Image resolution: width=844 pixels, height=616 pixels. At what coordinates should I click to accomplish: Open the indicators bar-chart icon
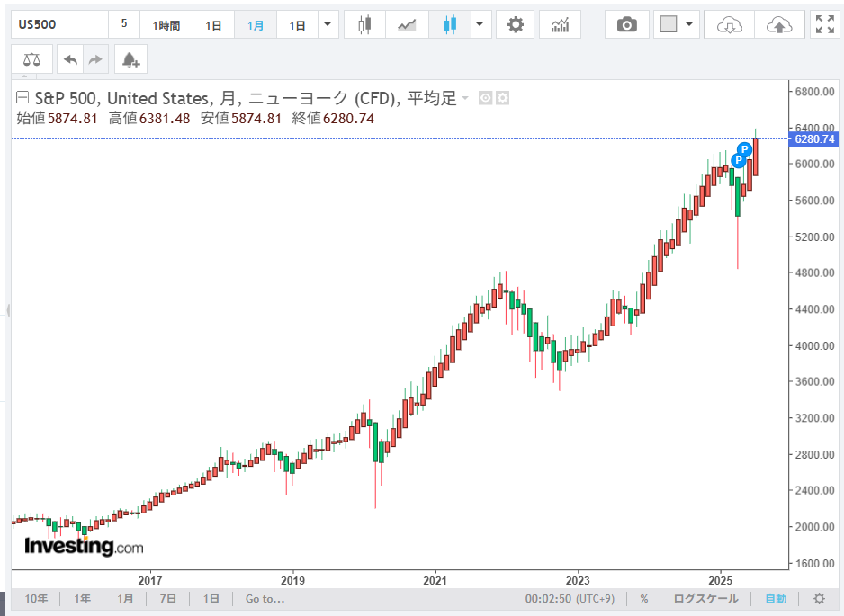click(560, 25)
